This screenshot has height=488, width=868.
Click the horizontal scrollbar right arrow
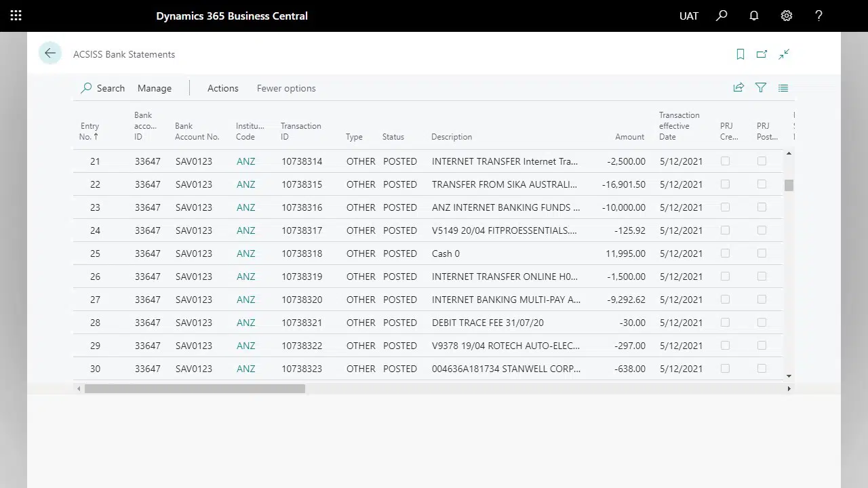coord(789,388)
